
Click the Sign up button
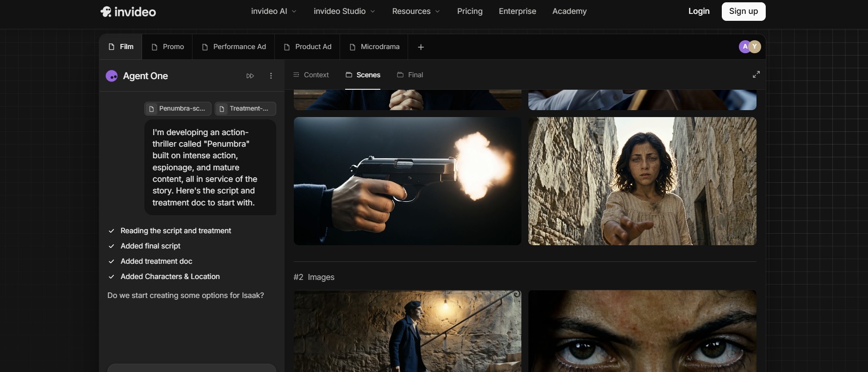(744, 11)
